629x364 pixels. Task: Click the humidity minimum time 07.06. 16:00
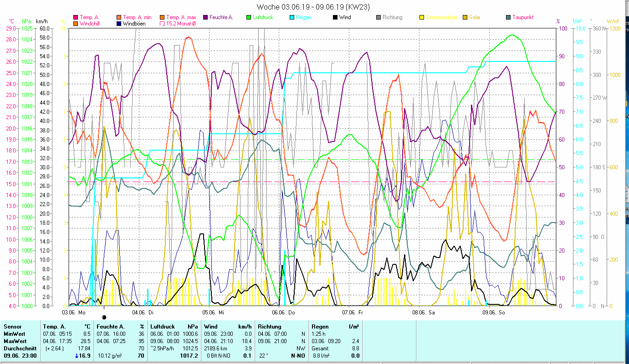[x=111, y=334]
